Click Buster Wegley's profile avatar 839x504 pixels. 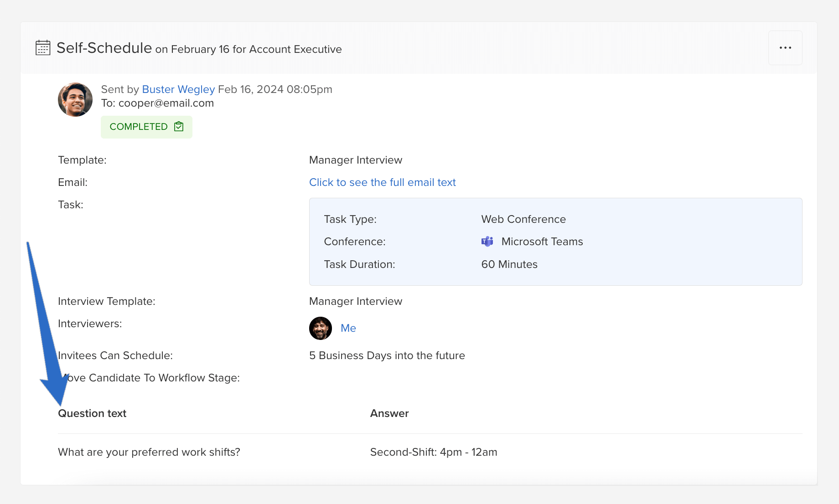(x=75, y=99)
